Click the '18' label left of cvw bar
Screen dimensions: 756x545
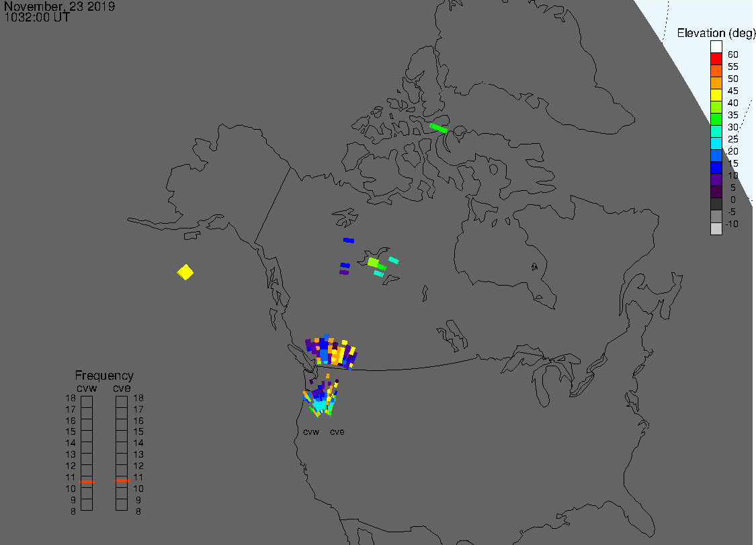(x=71, y=398)
